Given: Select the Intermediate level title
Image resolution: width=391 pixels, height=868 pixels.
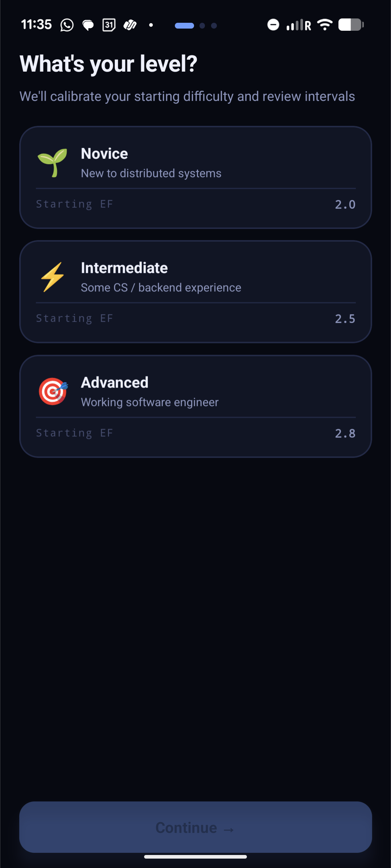Looking at the screenshot, I should point(124,268).
